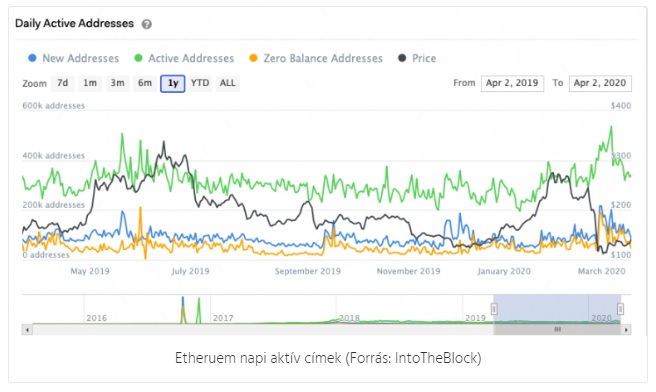The image size is (656, 392).
Task: Choose the 6m zoom option
Action: point(145,83)
